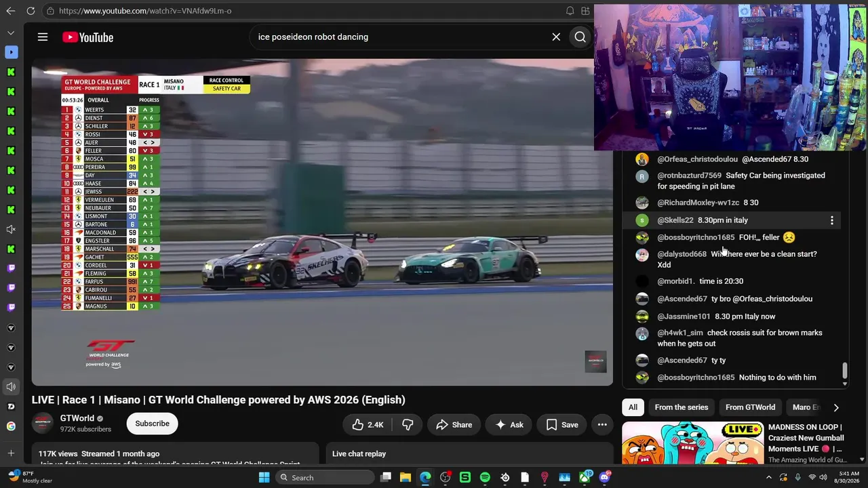
Task: Click the chat replay scrollbar thumb
Action: [x=844, y=371]
